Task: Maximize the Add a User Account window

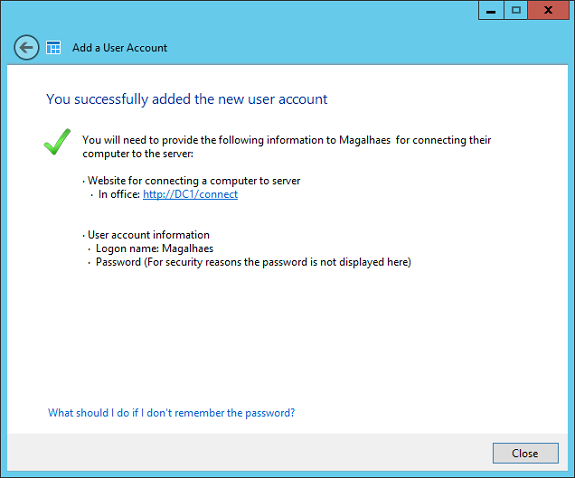Action: click(516, 10)
